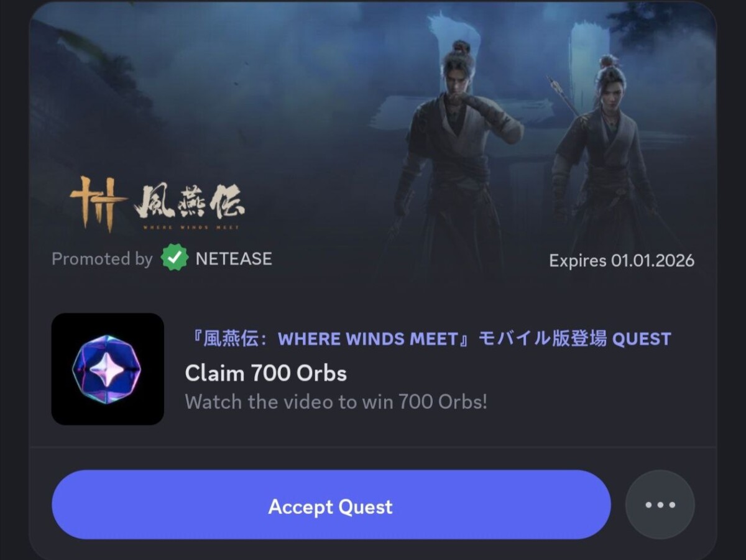Select the NETEASE promoter name
Viewport: 746px width, 560px height.
[x=234, y=259]
